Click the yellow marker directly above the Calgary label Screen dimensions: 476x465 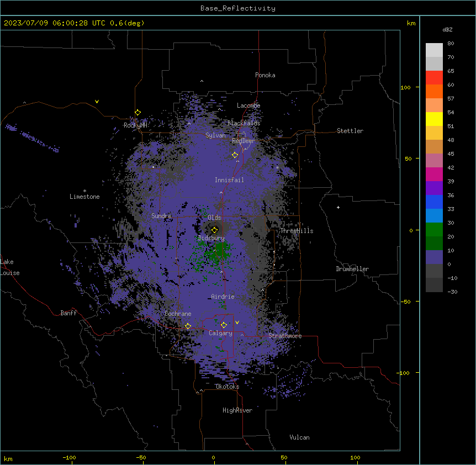[224, 325]
